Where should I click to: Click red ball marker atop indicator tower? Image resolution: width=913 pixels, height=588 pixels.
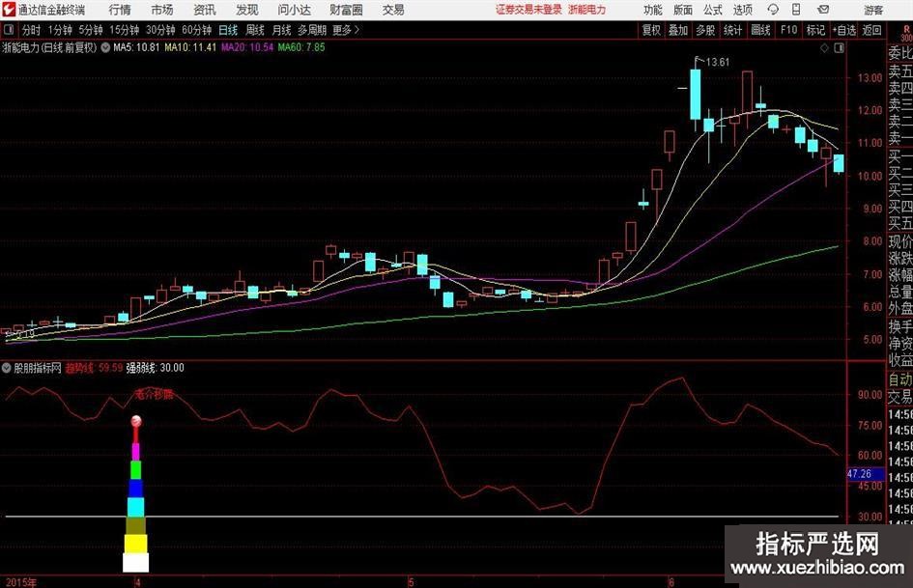click(136, 421)
